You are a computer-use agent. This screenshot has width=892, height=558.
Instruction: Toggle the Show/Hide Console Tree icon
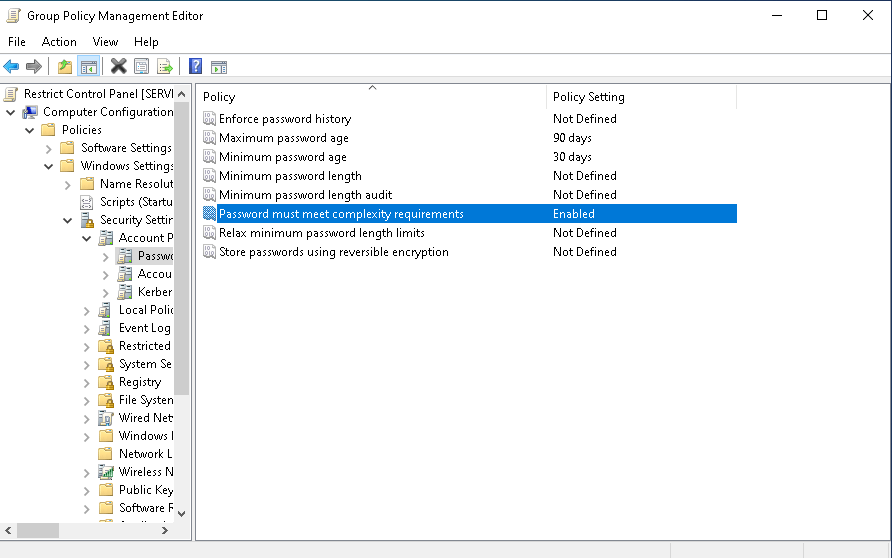point(89,67)
